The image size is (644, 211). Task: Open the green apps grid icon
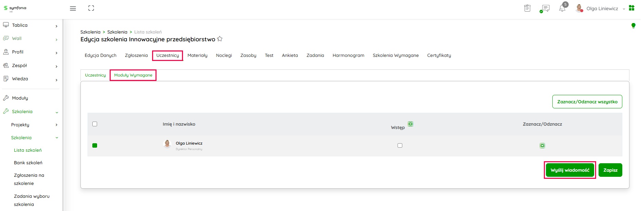coord(631,8)
